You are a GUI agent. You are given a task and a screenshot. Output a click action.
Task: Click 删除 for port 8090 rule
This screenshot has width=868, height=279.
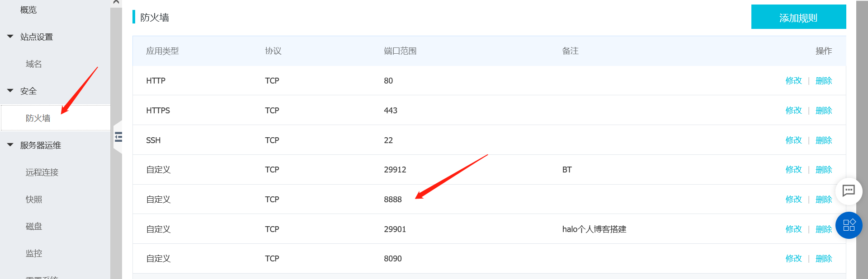click(x=824, y=259)
